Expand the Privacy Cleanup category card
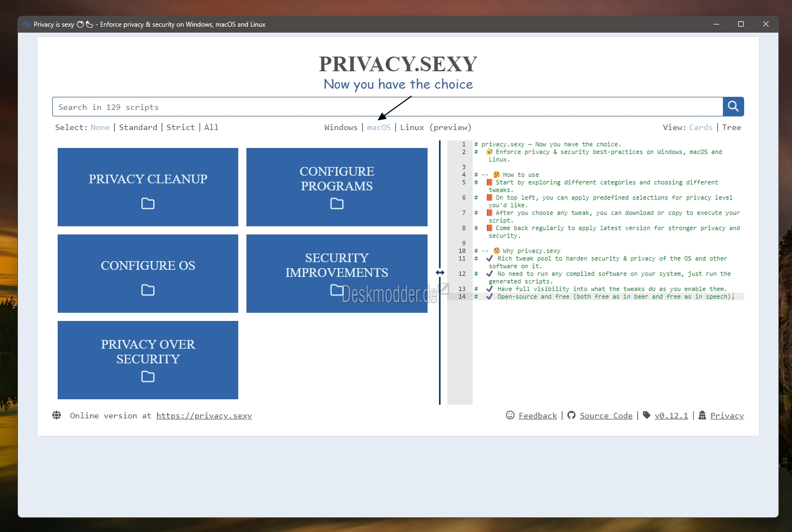 tap(148, 180)
